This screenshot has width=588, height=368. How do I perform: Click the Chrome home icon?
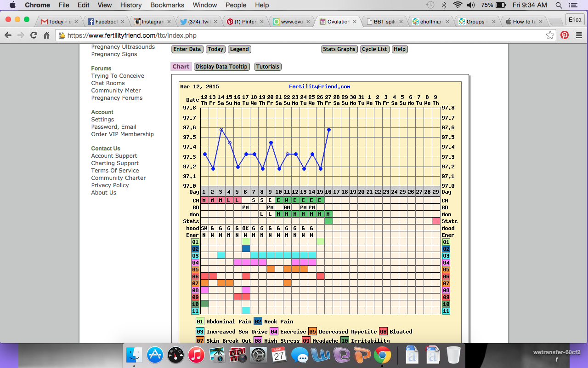click(46, 35)
